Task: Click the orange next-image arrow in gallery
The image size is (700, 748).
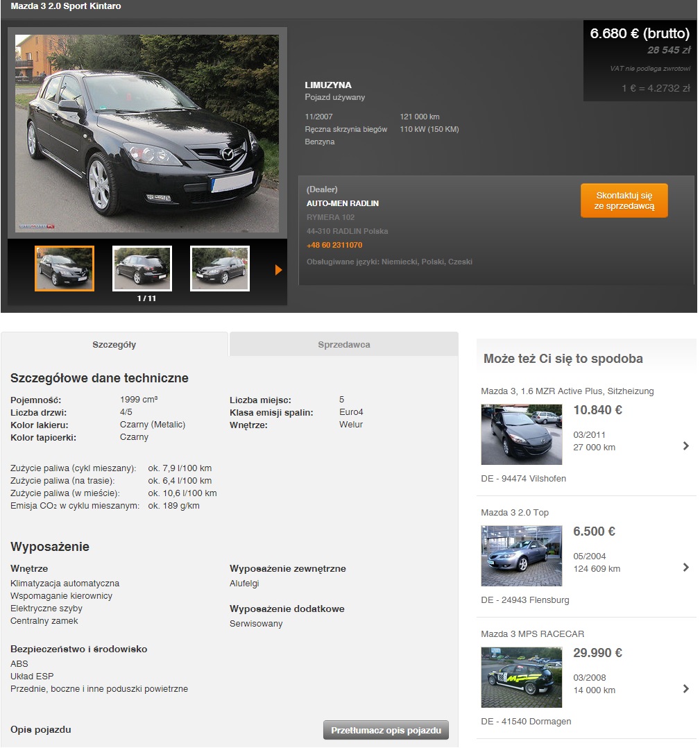Action: point(278,270)
